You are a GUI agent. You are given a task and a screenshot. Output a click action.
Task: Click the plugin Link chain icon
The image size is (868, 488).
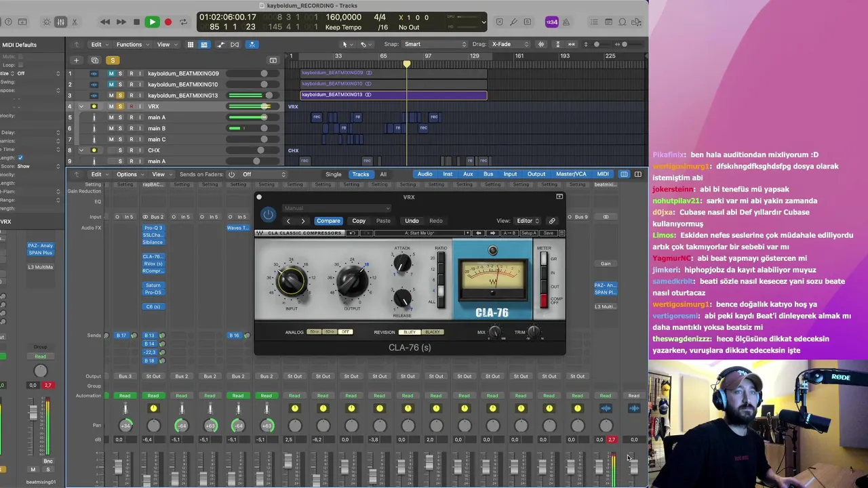(552, 221)
